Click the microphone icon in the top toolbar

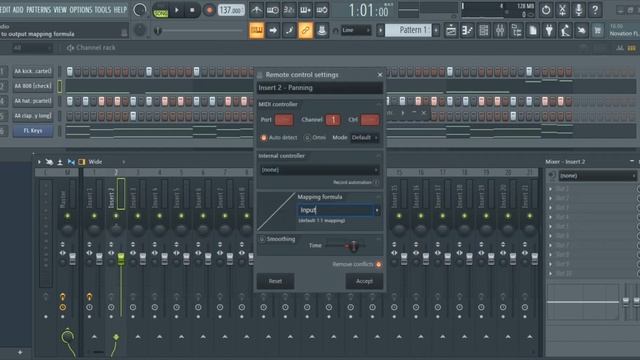579,10
